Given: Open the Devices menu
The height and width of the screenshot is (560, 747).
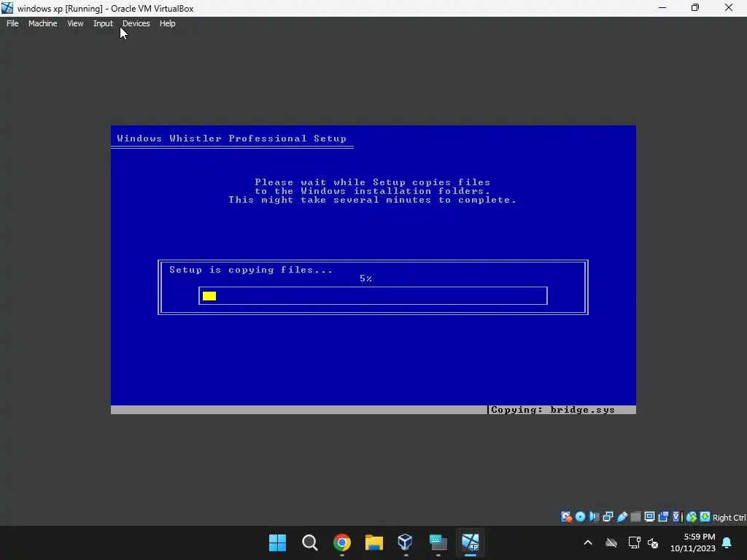Looking at the screenshot, I should pos(136,23).
